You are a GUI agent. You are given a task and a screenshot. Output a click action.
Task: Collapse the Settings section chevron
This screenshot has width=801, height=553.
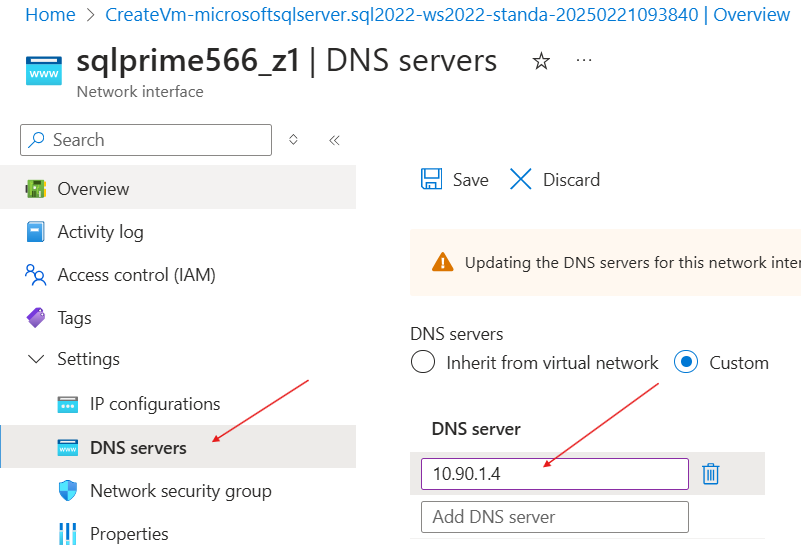coord(36,359)
